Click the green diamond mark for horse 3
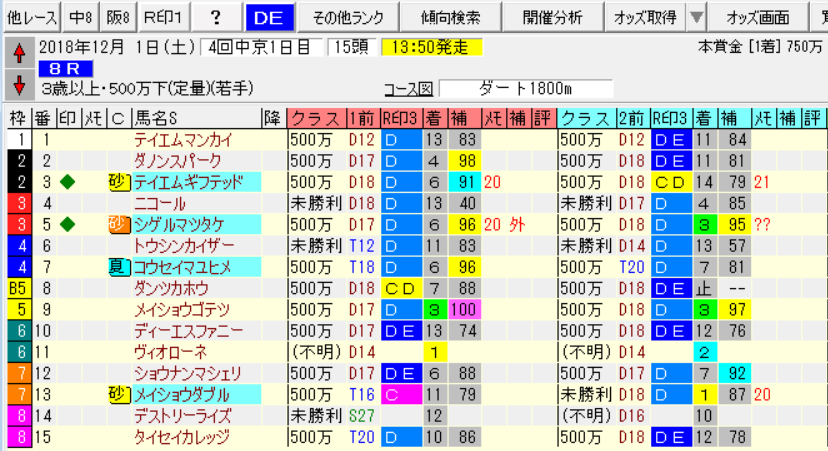The width and height of the screenshot is (828, 451). pos(68,182)
